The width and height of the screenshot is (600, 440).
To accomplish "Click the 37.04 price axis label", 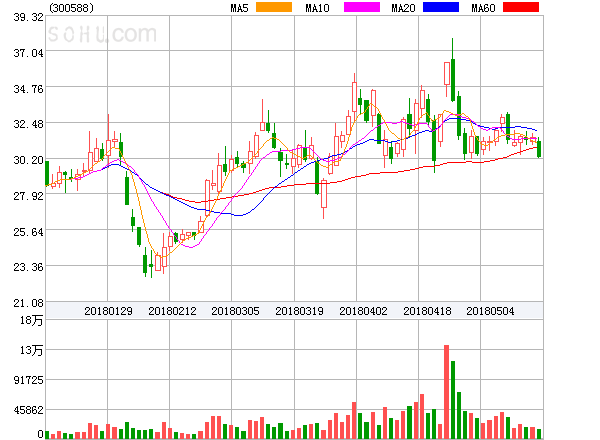I will (28, 53).
